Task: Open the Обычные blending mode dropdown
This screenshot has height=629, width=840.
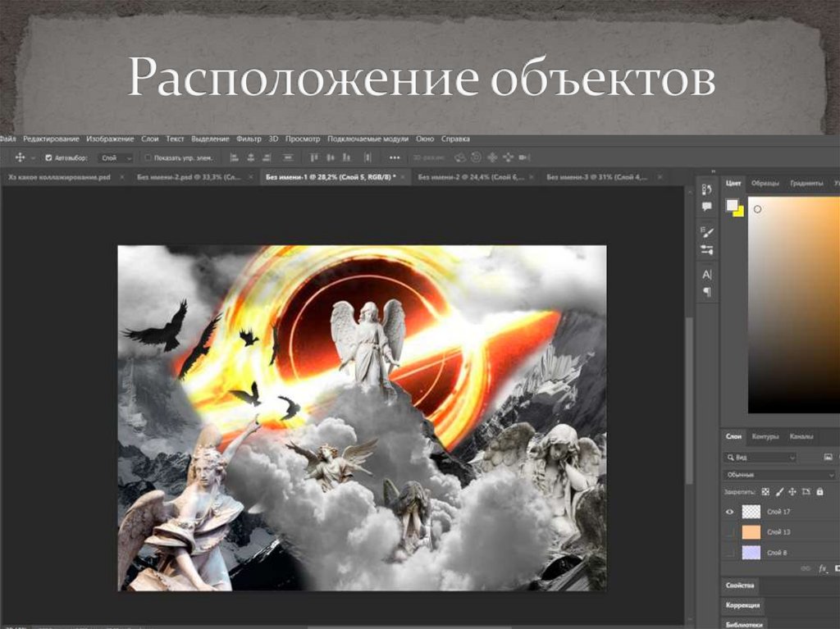Action: click(780, 474)
